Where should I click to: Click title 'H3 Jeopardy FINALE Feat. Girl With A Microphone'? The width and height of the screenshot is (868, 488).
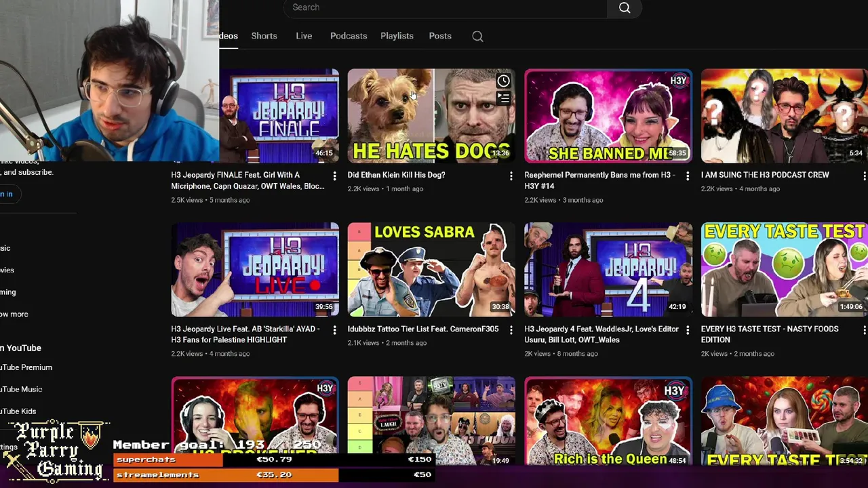click(248, 180)
